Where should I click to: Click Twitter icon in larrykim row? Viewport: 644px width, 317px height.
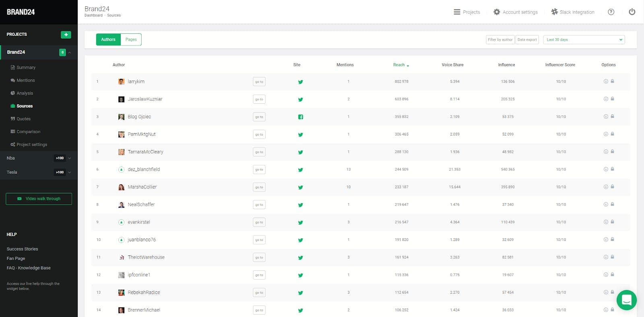coord(300,82)
